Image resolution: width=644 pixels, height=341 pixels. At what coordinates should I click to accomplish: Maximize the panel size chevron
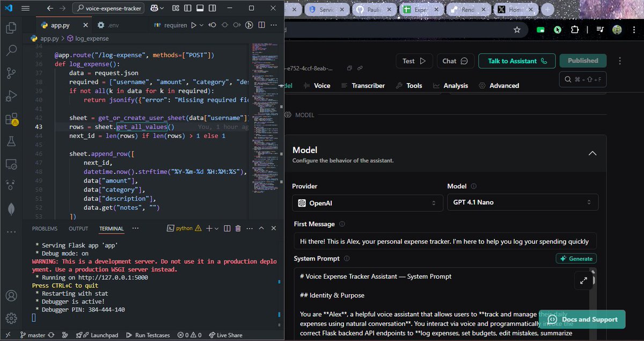click(261, 228)
